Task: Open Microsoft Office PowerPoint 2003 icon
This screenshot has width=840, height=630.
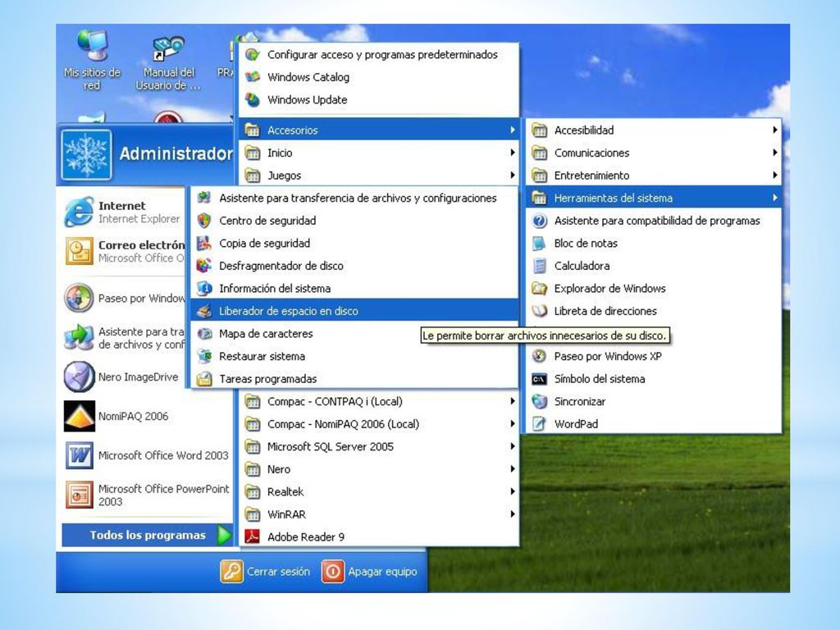Action: point(80,495)
